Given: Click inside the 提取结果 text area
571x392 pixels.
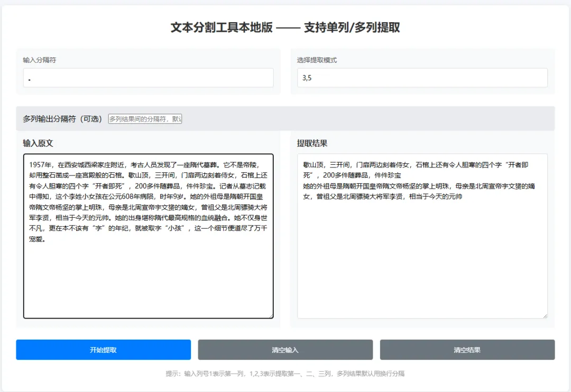Looking at the screenshot, I should 422,236.
